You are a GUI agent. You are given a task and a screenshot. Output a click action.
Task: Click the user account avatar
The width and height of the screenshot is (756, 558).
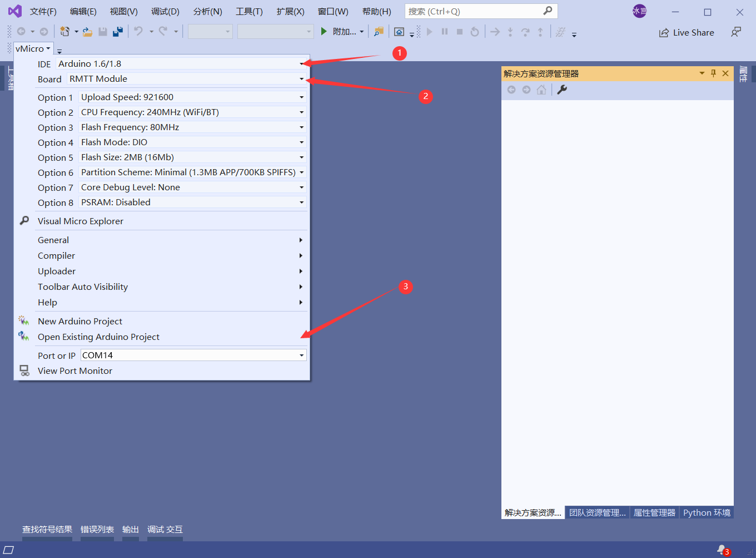tap(640, 11)
